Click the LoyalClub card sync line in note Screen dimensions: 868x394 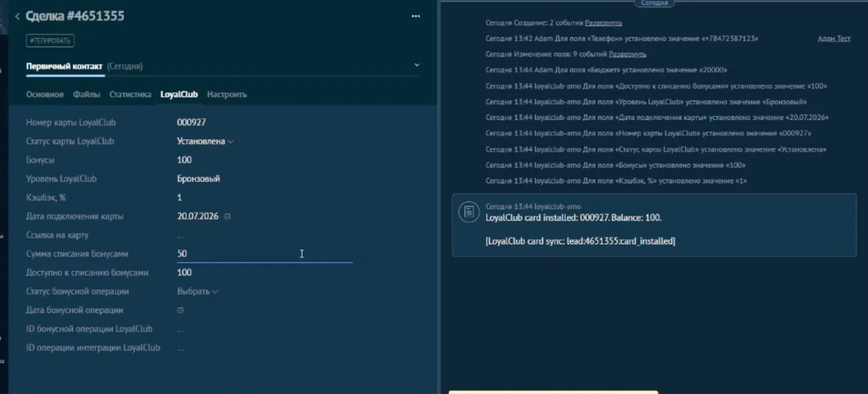pos(580,241)
